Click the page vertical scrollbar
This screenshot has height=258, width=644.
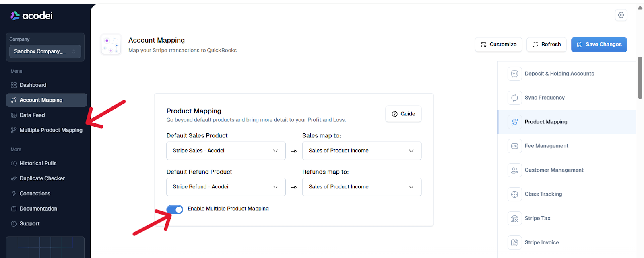click(x=640, y=78)
